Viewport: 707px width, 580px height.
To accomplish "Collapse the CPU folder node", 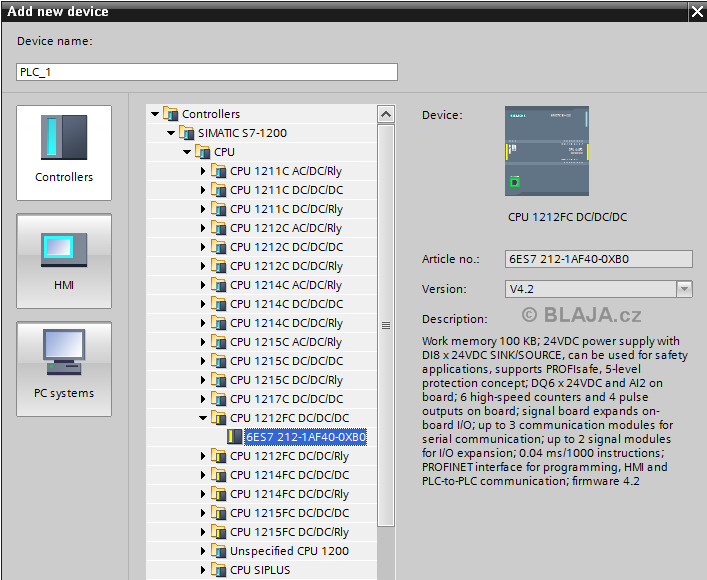I will coord(187,152).
